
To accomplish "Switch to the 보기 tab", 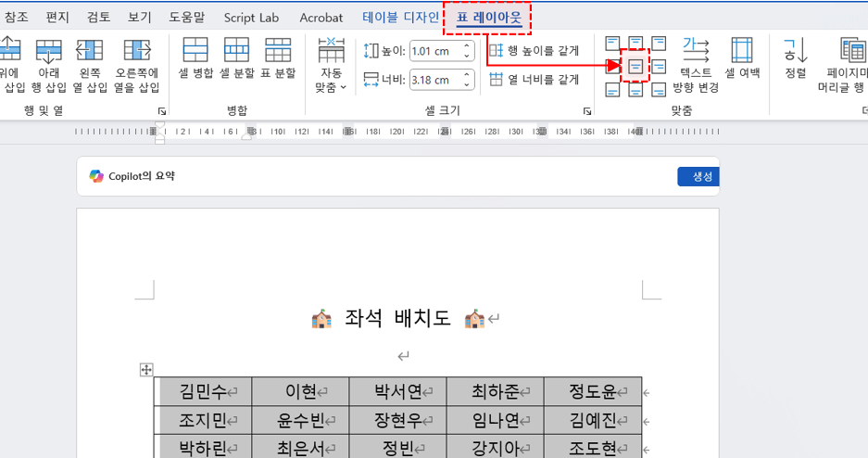I will tap(140, 18).
